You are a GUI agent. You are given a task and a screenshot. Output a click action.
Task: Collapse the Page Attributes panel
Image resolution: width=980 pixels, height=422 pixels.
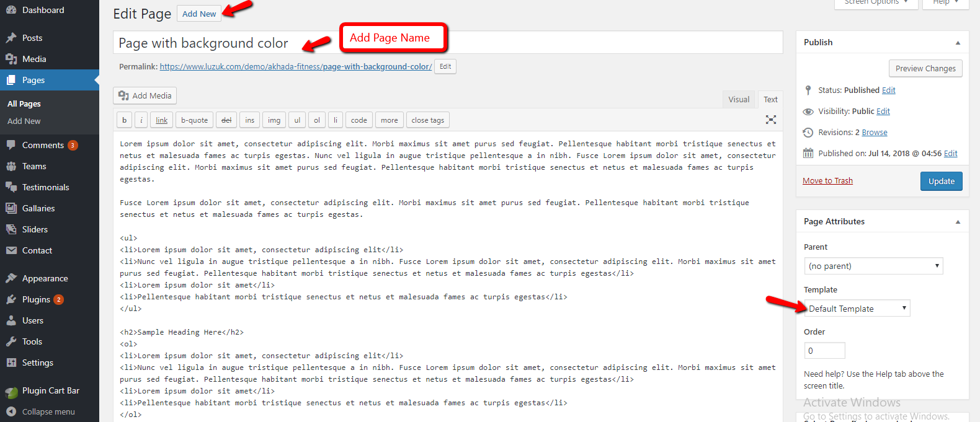[958, 222]
